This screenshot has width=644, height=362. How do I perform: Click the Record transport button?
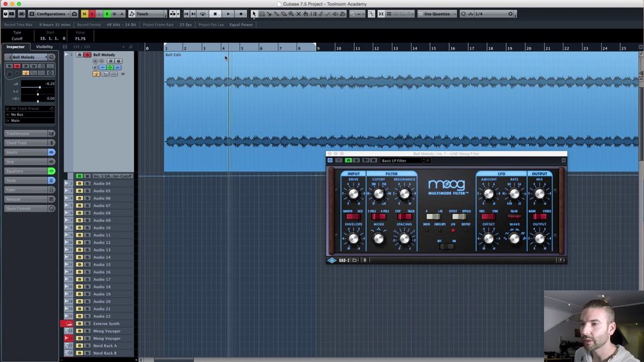pos(241,14)
